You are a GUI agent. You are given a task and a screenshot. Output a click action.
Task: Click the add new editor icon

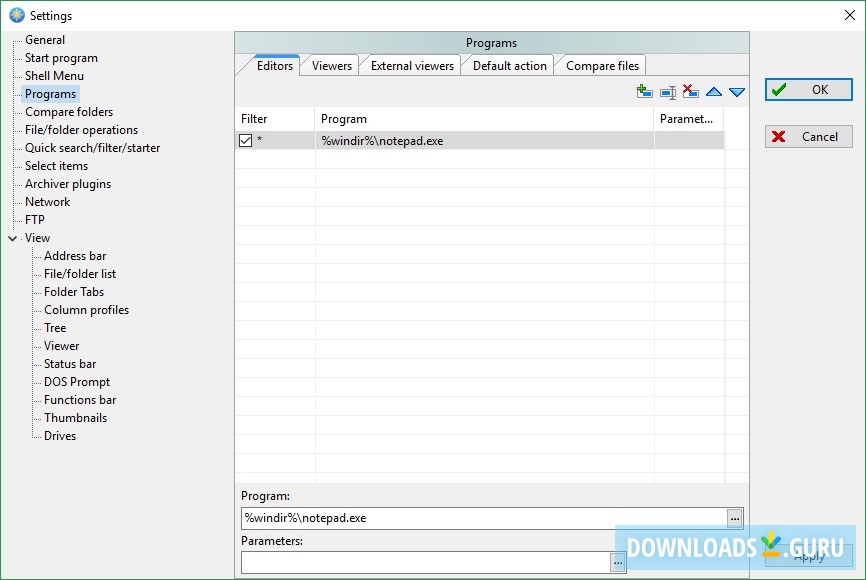click(645, 91)
